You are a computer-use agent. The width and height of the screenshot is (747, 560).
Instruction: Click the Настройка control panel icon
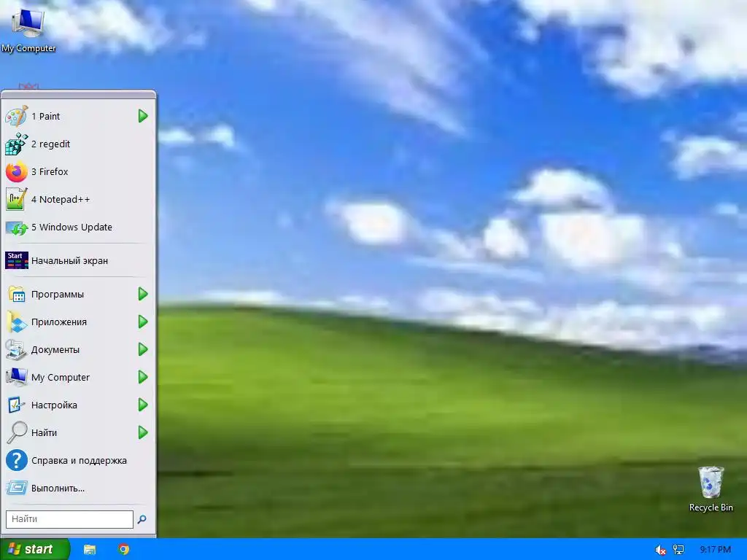[x=17, y=405]
